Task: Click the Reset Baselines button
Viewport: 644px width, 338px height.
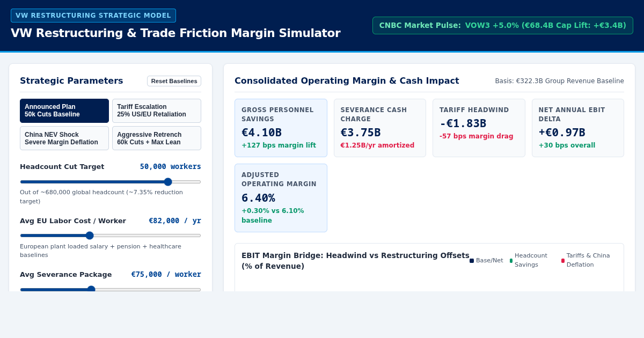Action: pos(174,81)
